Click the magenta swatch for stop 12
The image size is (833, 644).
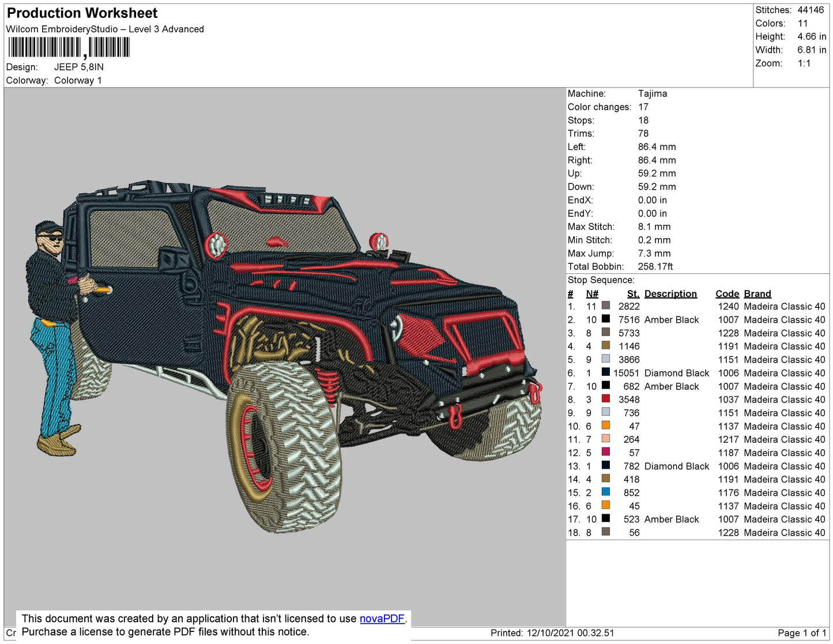pyautogui.click(x=606, y=452)
